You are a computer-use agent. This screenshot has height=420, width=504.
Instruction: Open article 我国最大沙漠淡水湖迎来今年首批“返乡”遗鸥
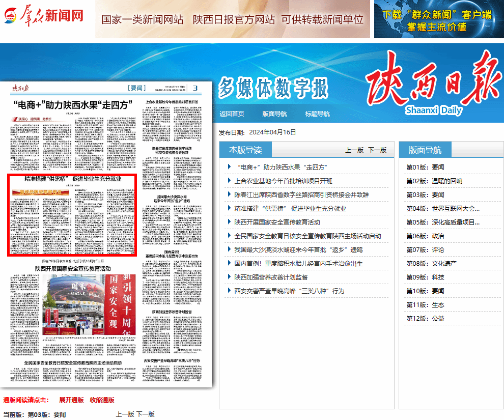tap(298, 249)
